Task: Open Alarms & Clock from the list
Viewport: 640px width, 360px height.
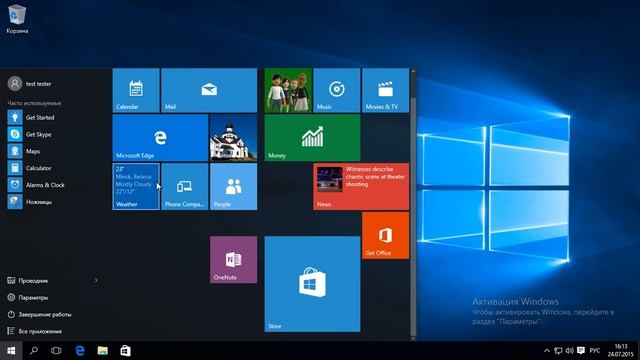Action: [x=56, y=185]
